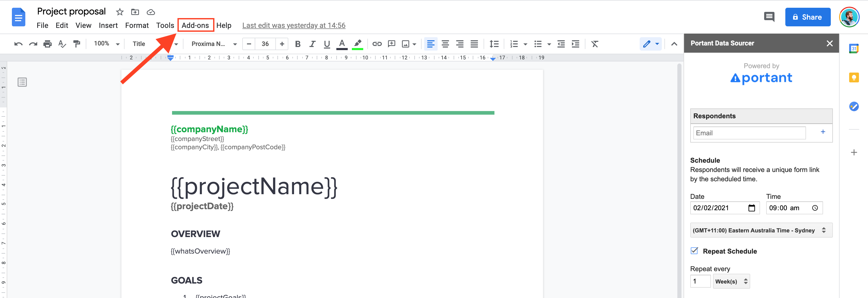Toggle Repeat Schedule checkbox
Image resolution: width=868 pixels, height=298 pixels.
[694, 251]
